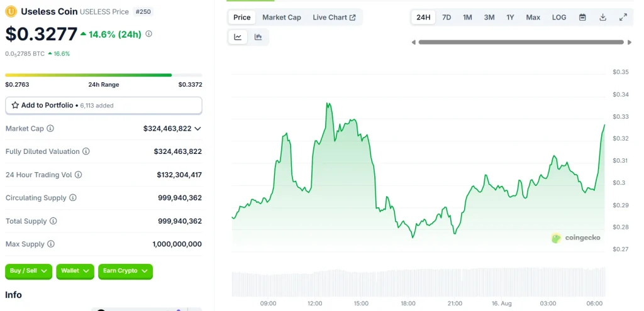The image size is (644, 311).
Task: Select 1Y time range
Action: (510, 17)
